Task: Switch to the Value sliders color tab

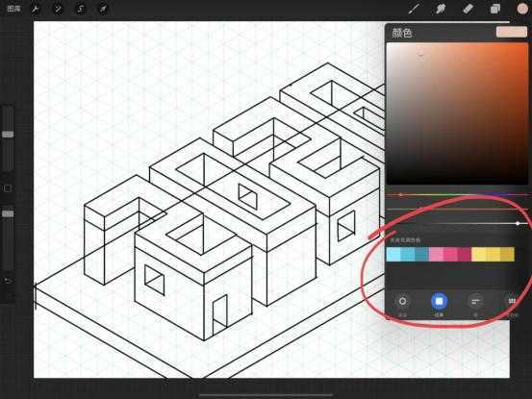Action: tap(475, 301)
